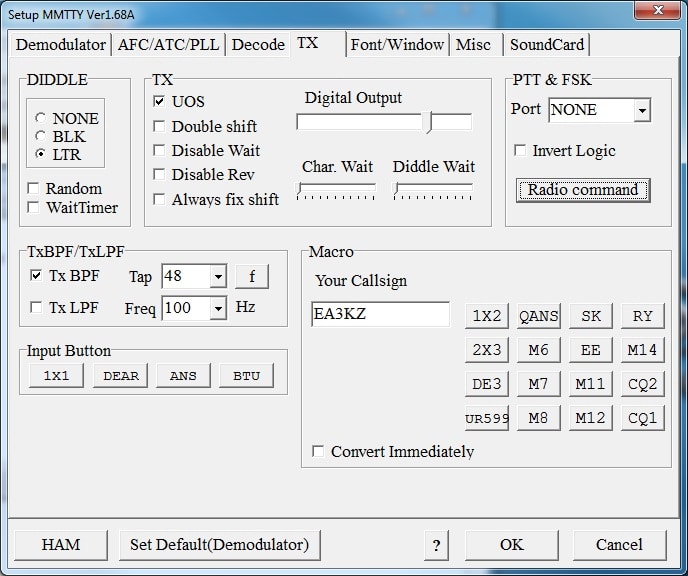Toggle the UOS checkbox
The height and width of the screenshot is (576, 688).
pyautogui.click(x=159, y=101)
